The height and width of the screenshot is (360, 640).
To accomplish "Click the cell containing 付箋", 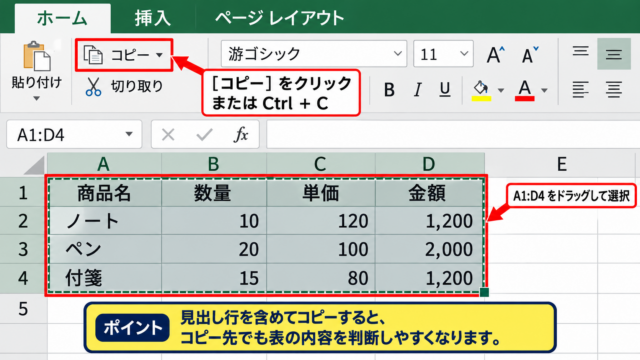I will click(x=104, y=278).
